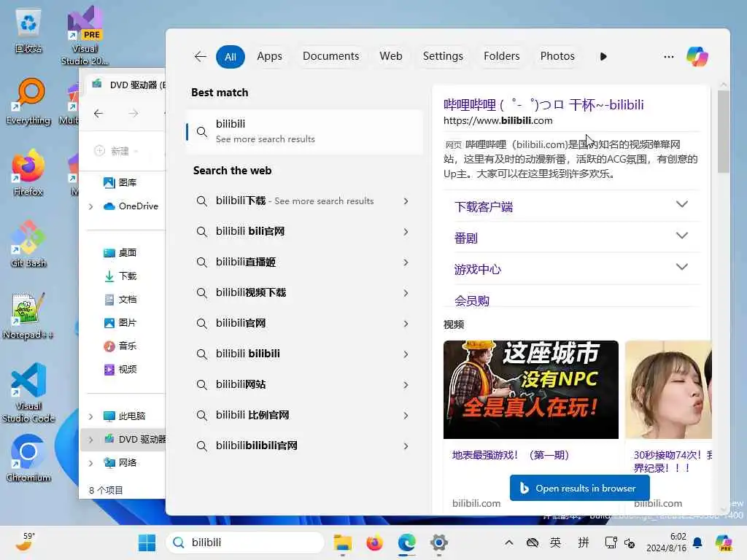Go back with search panel arrow

pyautogui.click(x=200, y=57)
